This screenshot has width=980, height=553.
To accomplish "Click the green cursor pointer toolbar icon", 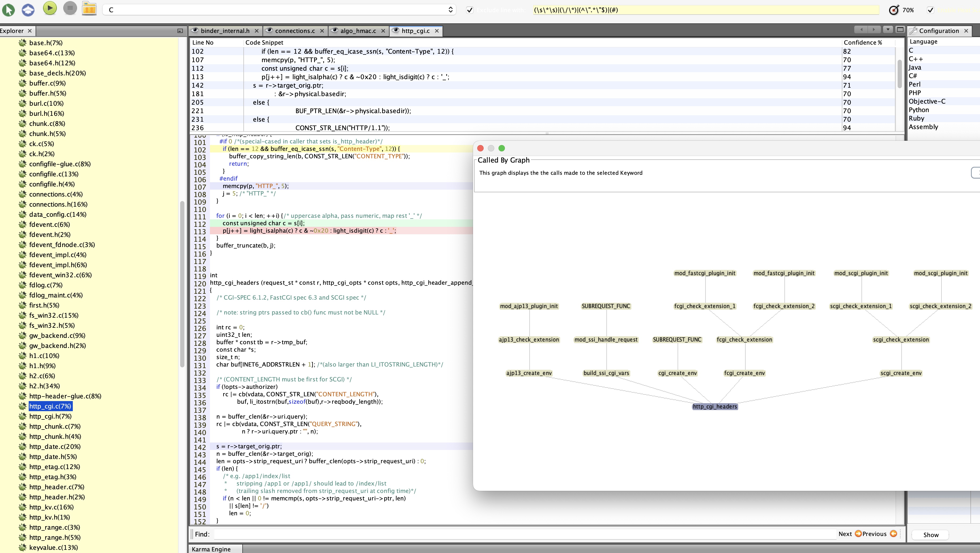I will (x=9, y=10).
